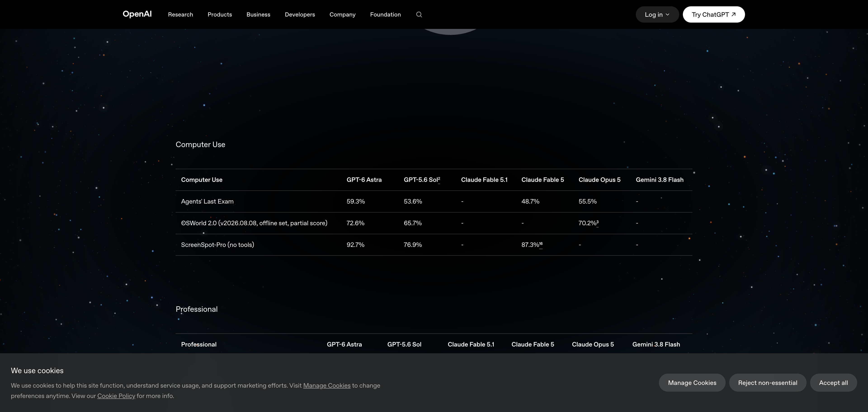Click the 72.6% value
Screen dimensions: 868x412
(356, 223)
